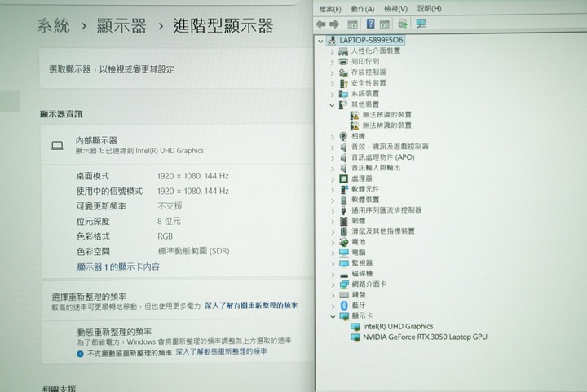Collapse the 顯示卡 display adapters node
587x392 pixels.
pyautogui.click(x=333, y=315)
